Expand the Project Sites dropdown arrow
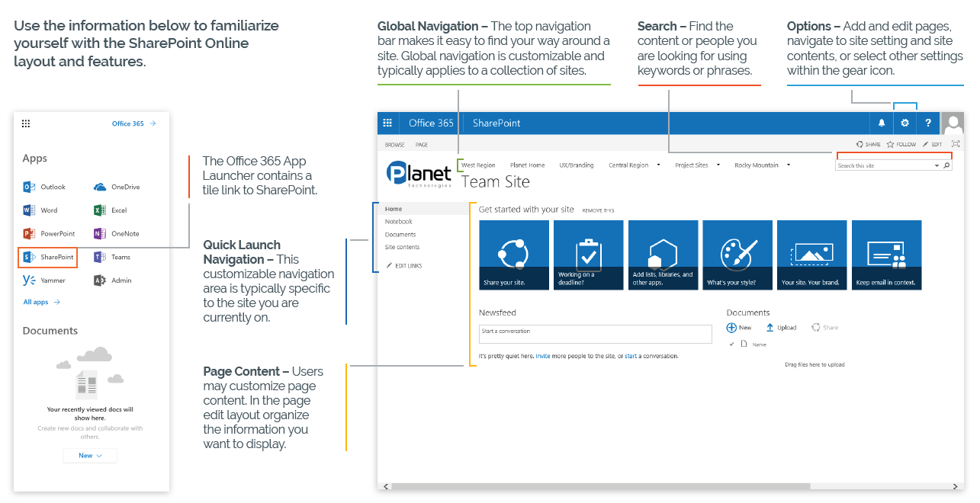 coord(718,165)
